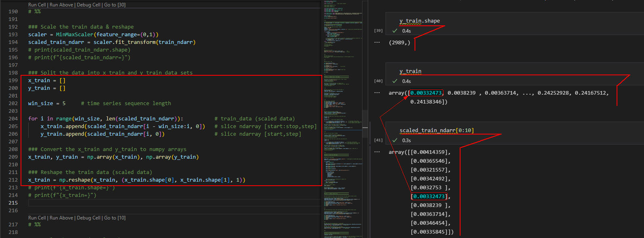Click line number 215 in the gutter
Image resolution: width=644 pixels, height=238 pixels.
pos(13,203)
